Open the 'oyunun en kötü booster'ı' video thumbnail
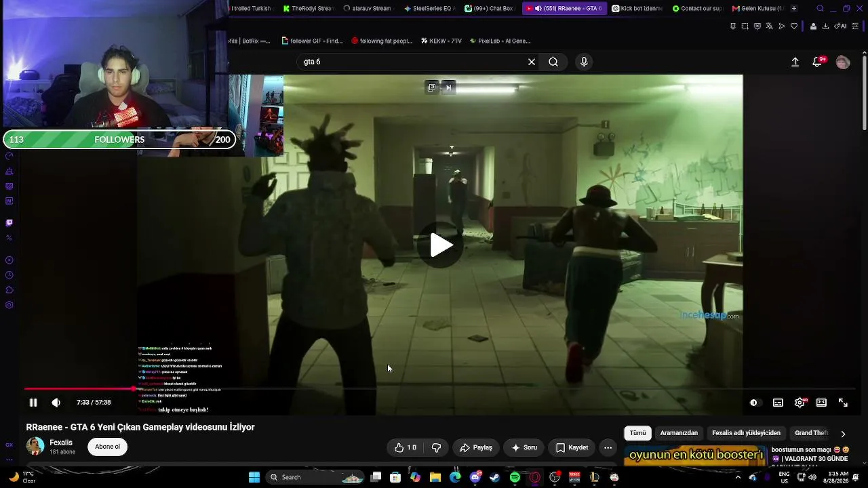This screenshot has width=868, height=488. [695, 456]
